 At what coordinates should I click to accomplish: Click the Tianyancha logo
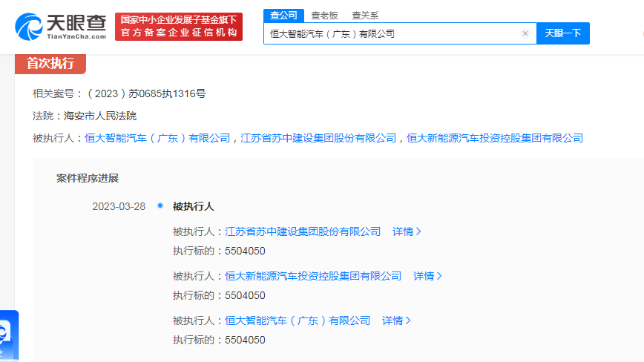tap(61, 27)
